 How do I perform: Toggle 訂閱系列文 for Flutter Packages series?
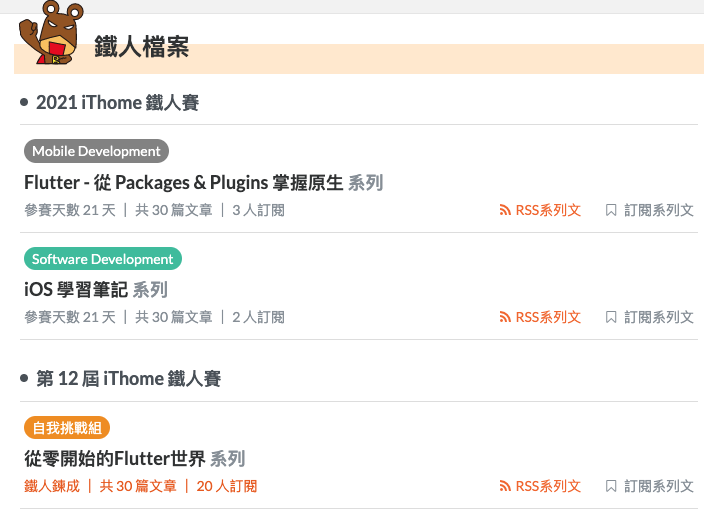coord(659,210)
